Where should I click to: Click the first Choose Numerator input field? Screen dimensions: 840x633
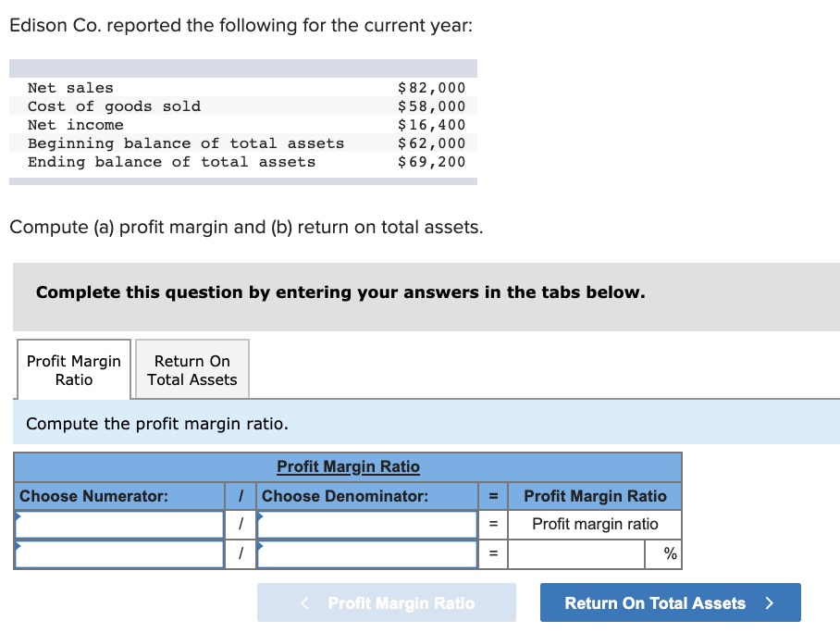pos(118,525)
